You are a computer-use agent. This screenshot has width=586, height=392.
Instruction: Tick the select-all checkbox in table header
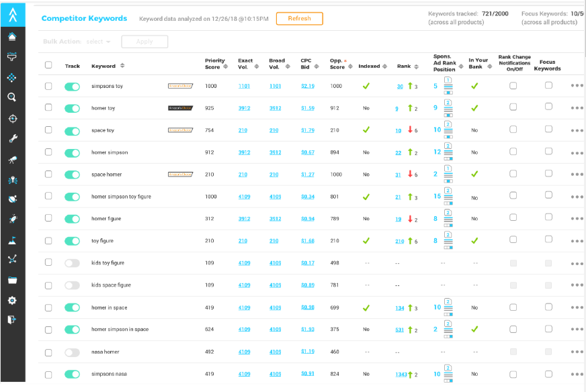coord(48,64)
